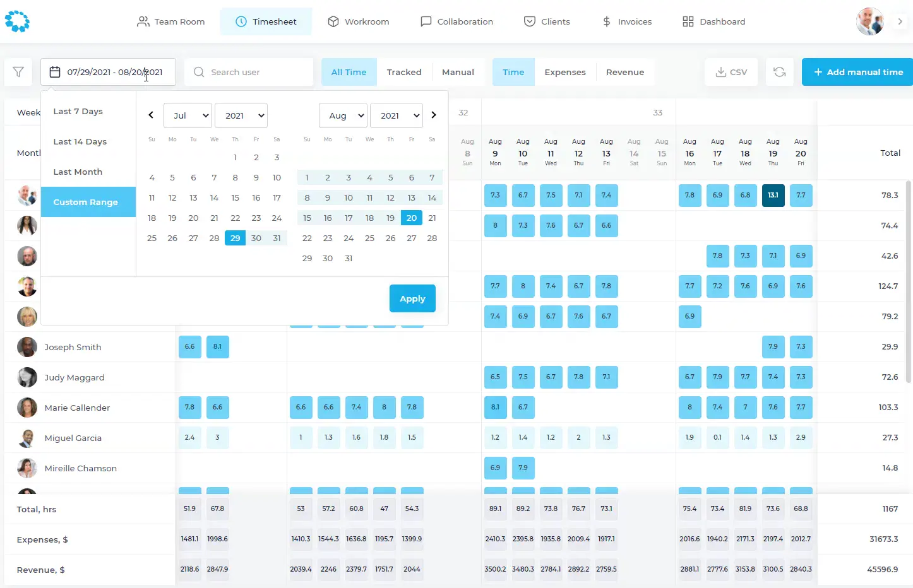Click the app logo icon
The width and height of the screenshot is (913, 588).
click(x=17, y=21)
